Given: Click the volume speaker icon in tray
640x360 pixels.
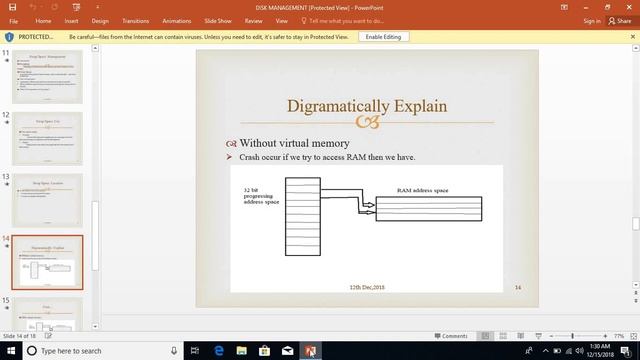Looking at the screenshot, I should 580,351.
